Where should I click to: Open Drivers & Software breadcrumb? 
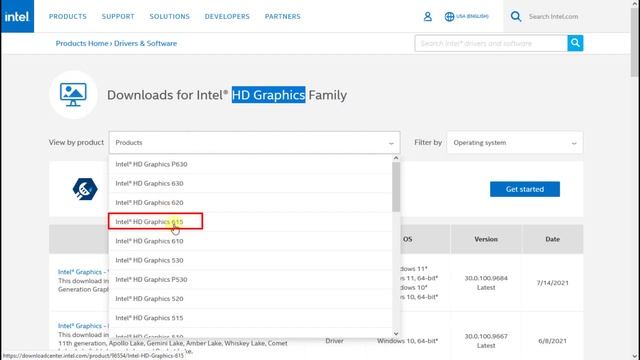145,43
